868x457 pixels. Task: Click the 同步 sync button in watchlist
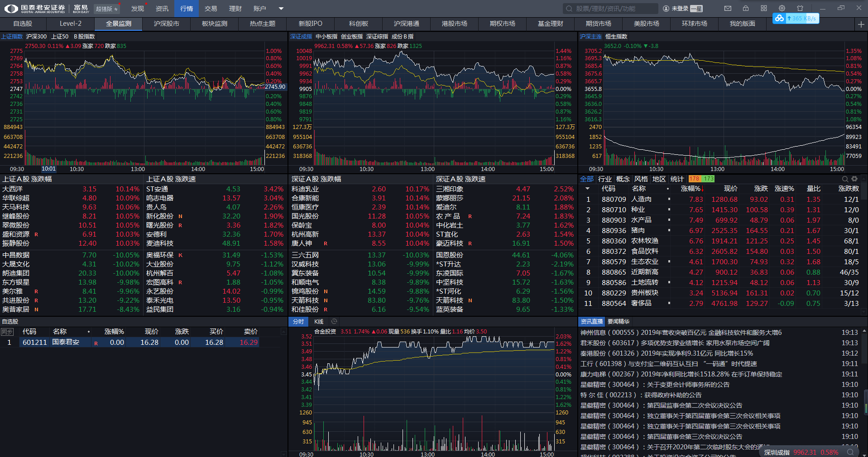(7, 332)
